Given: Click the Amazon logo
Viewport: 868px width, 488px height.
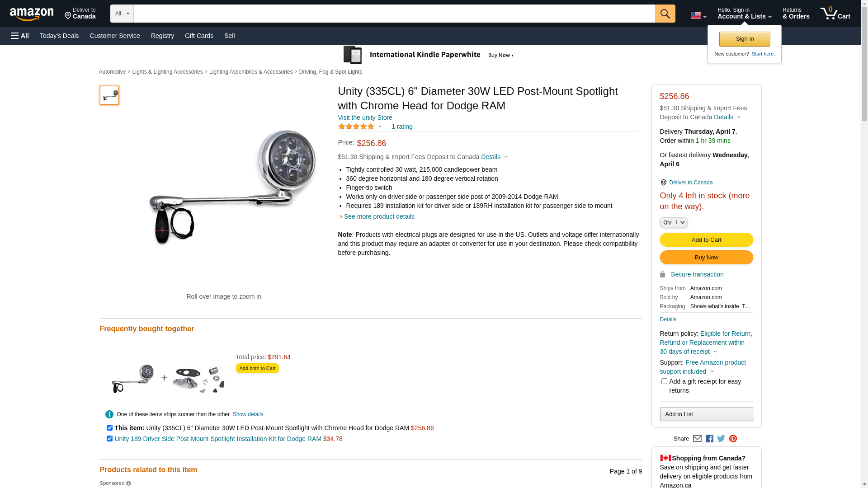Looking at the screenshot, I should [32, 14].
